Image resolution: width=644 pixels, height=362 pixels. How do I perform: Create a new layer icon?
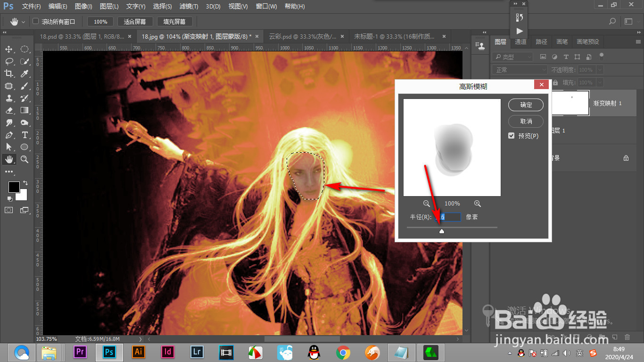click(614, 337)
